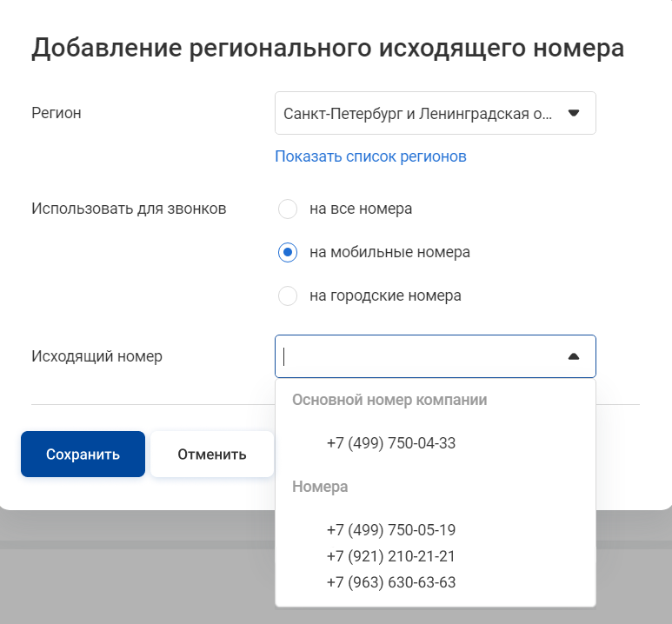Select the 'на городские номера' radio button
Image resolution: width=672 pixels, height=624 pixels.
pyautogui.click(x=288, y=295)
